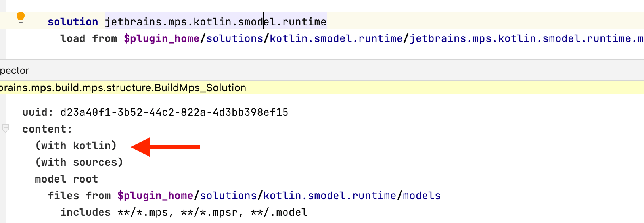
Task: Click $plugin_home macro in files from line
Action: [155, 196]
